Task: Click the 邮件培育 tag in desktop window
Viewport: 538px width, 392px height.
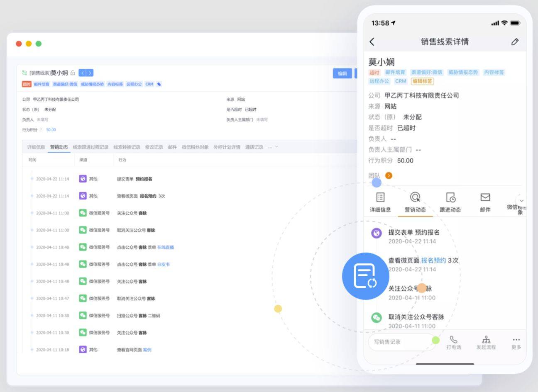Action: 42,84
